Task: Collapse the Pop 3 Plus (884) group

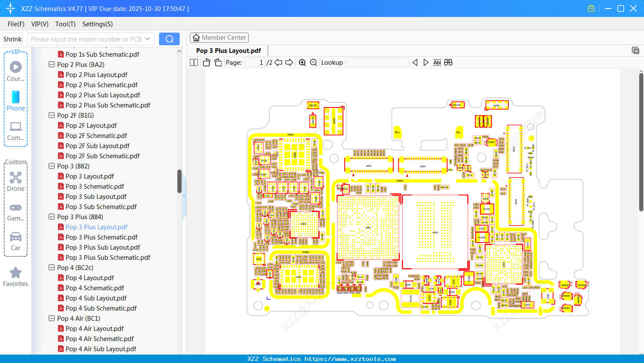Action: [x=51, y=217]
